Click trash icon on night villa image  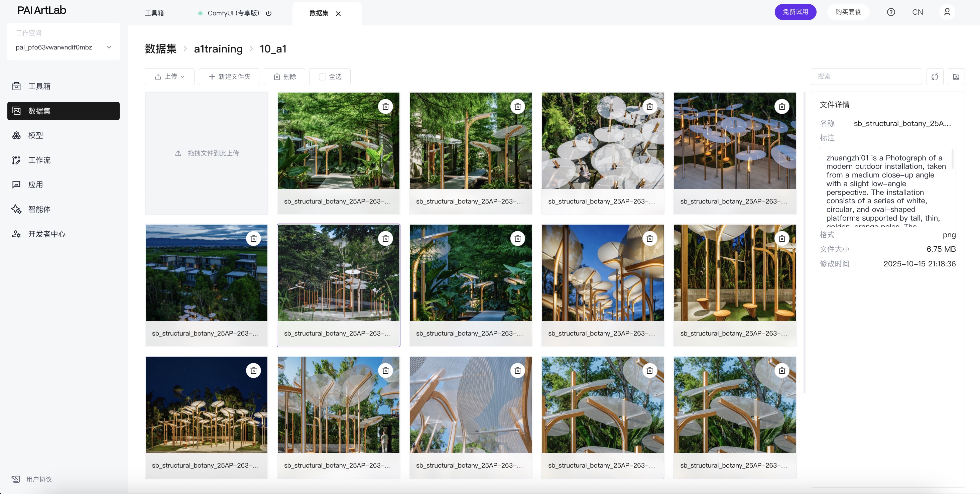(x=253, y=239)
